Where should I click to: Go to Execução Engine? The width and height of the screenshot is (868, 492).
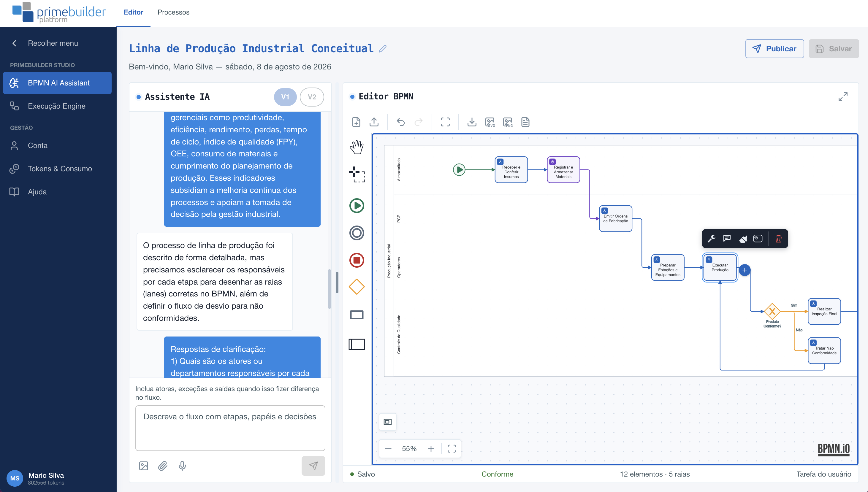[57, 106]
